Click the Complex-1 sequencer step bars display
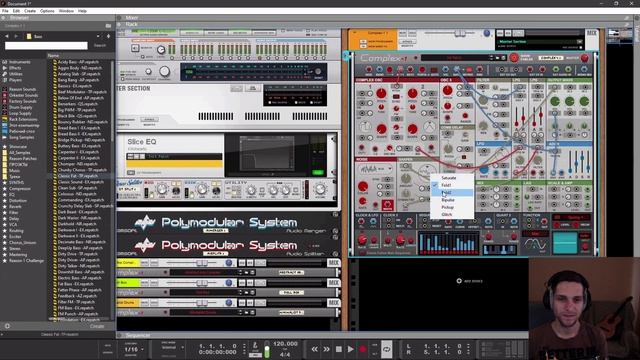The width and height of the screenshot is (640, 360). pyautogui.click(x=449, y=243)
